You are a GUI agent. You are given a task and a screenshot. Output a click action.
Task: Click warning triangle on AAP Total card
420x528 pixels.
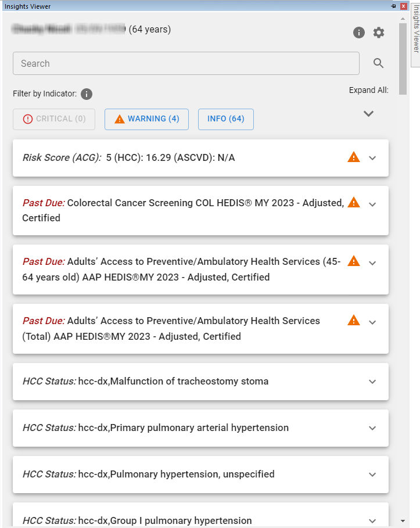(x=354, y=320)
